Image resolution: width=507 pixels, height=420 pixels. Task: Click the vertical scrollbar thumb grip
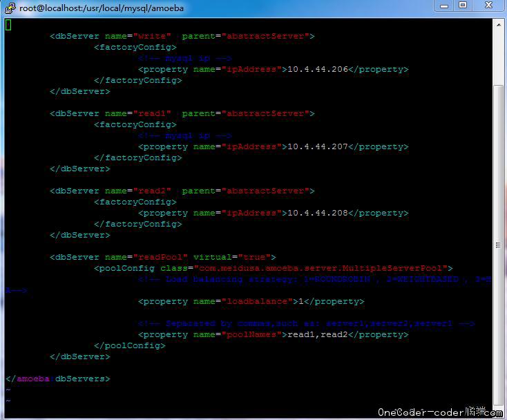pyautogui.click(x=498, y=245)
